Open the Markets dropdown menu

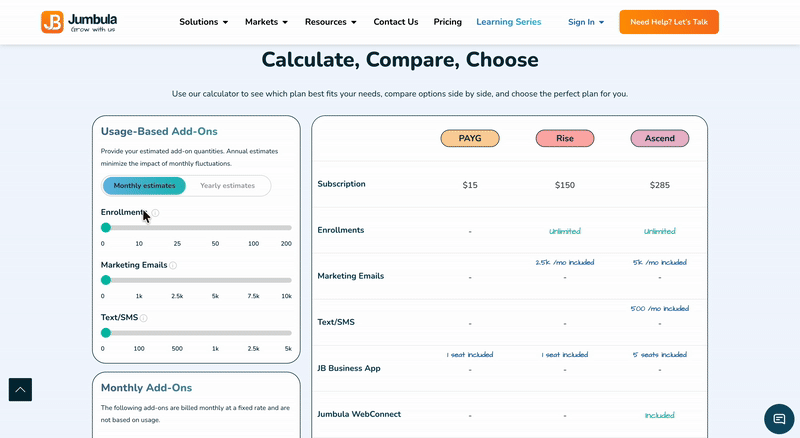tap(266, 22)
